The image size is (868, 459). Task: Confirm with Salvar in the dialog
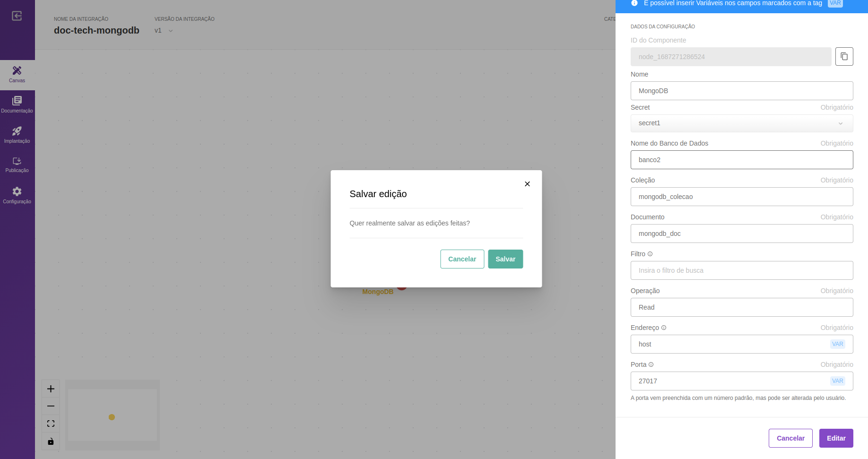pyautogui.click(x=505, y=259)
